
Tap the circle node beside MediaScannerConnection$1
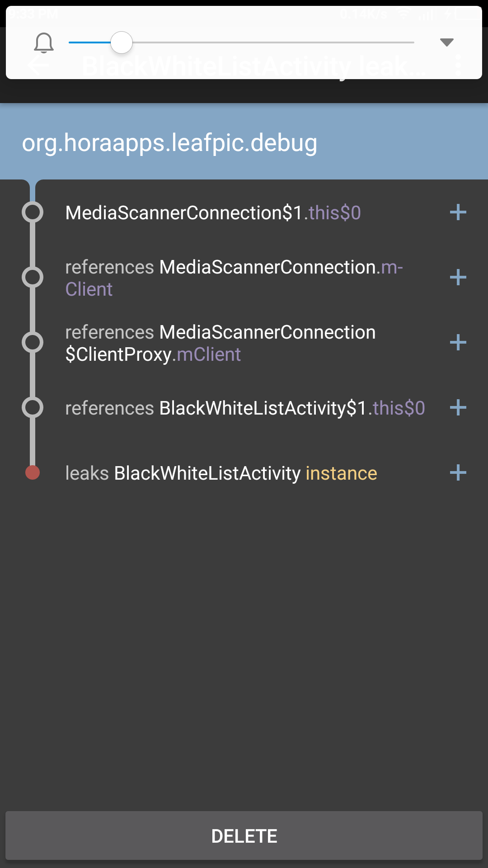(32, 212)
